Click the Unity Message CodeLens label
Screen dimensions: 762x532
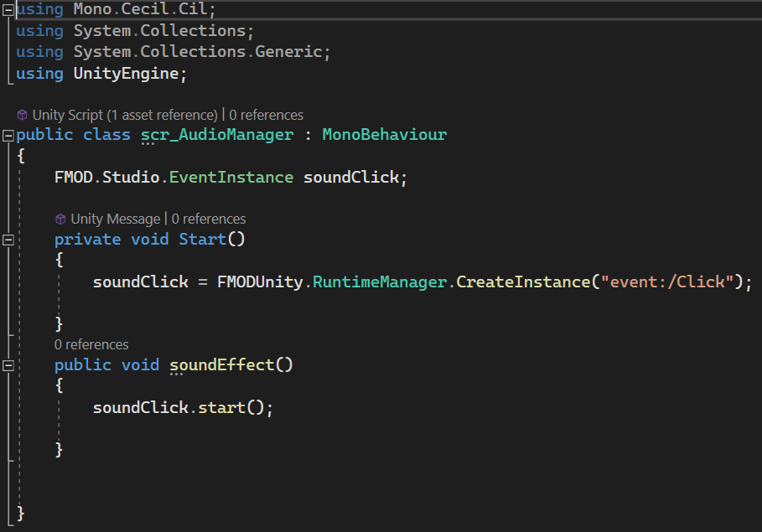115,220
